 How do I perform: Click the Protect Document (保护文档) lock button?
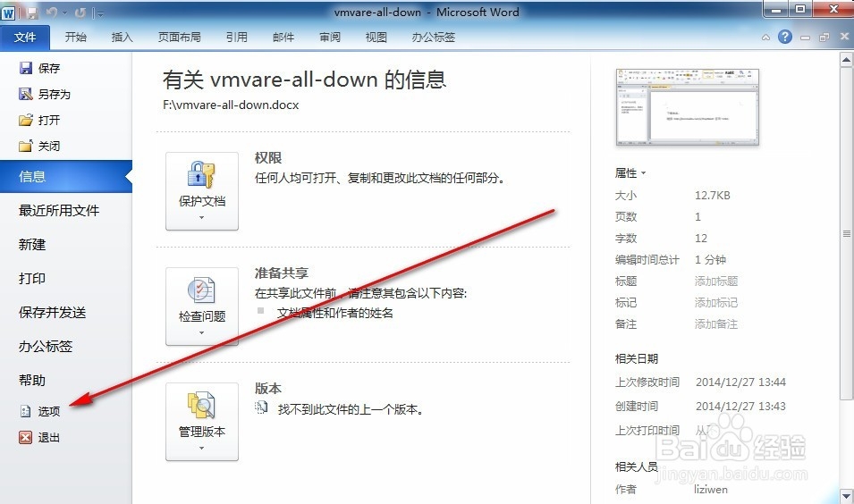(202, 191)
